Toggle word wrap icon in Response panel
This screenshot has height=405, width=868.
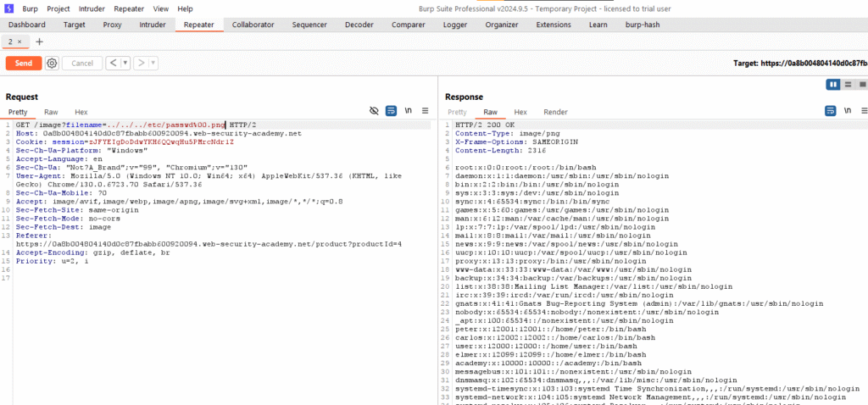(x=831, y=111)
